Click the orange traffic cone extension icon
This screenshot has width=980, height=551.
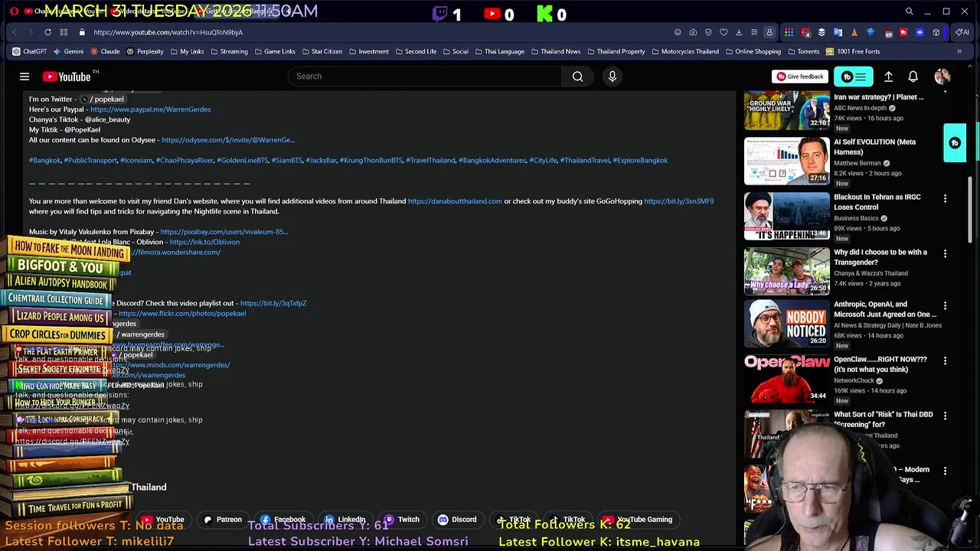854,32
